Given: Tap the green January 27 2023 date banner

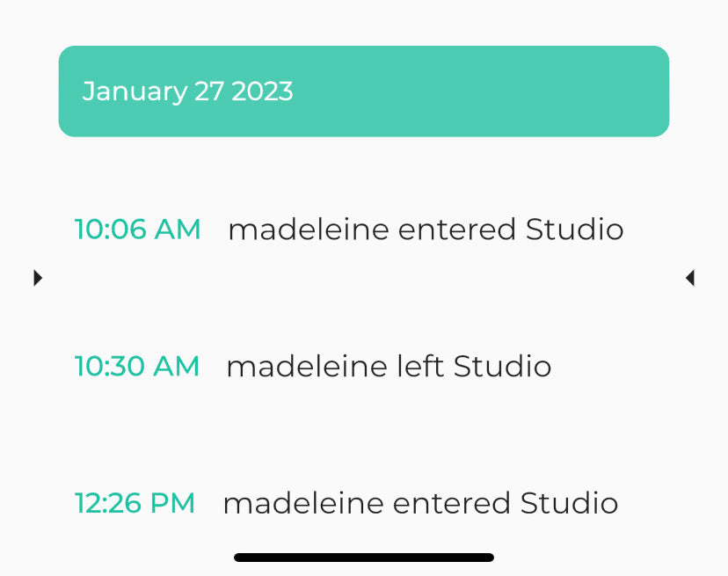Looking at the screenshot, I should tap(363, 91).
